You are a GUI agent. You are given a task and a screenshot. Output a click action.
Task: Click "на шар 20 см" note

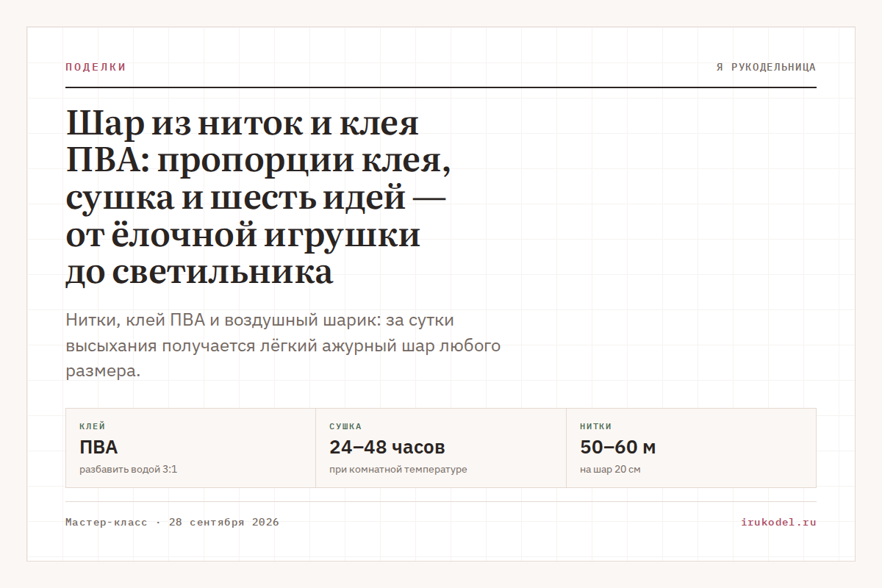610,469
